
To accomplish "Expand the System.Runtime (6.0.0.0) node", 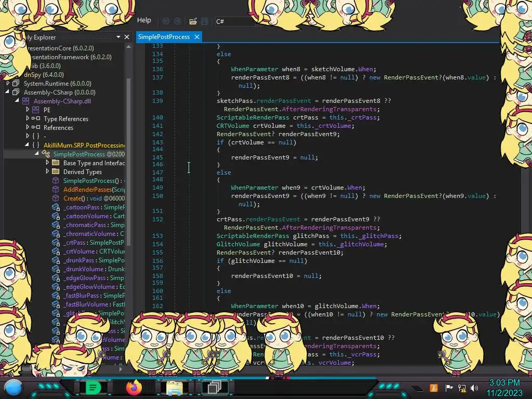I will click(8, 83).
